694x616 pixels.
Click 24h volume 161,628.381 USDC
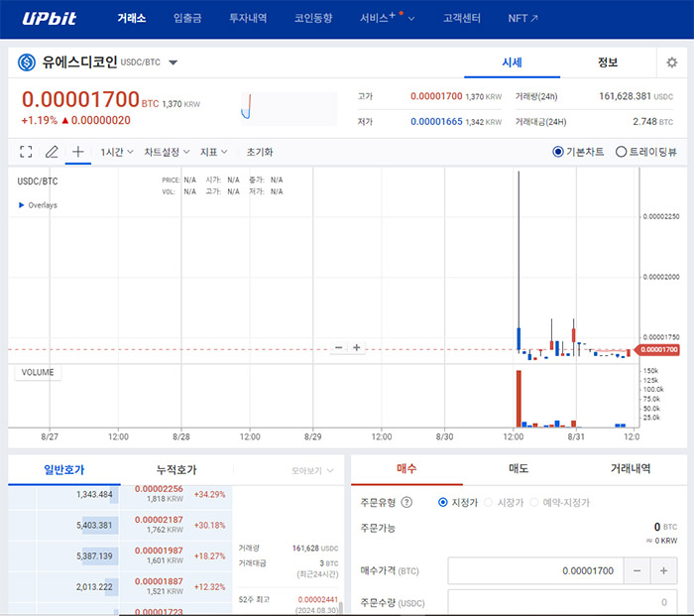point(636,96)
